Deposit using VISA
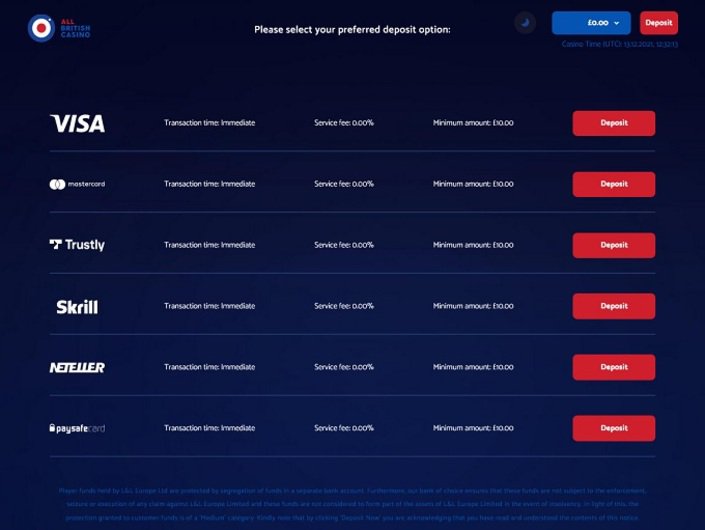 613,123
